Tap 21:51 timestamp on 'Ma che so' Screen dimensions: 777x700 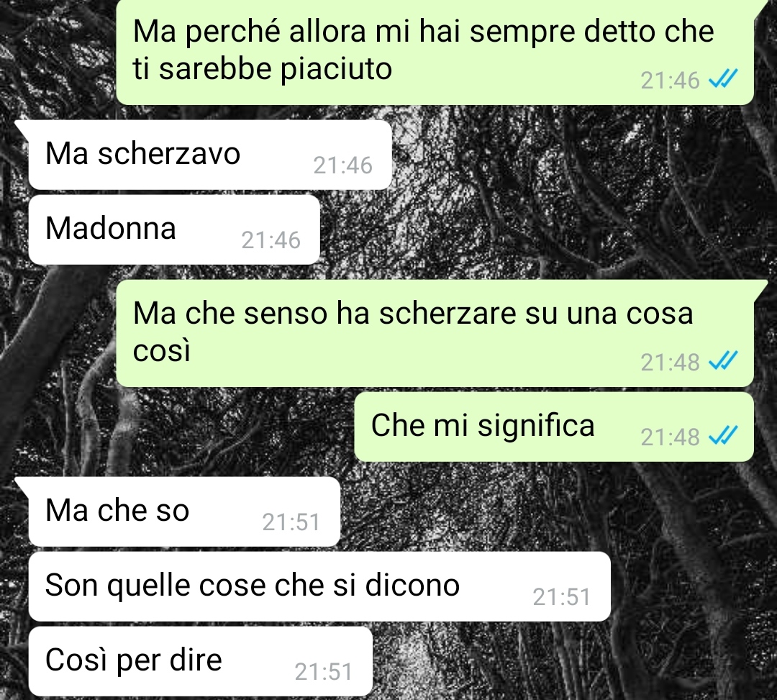point(291,522)
